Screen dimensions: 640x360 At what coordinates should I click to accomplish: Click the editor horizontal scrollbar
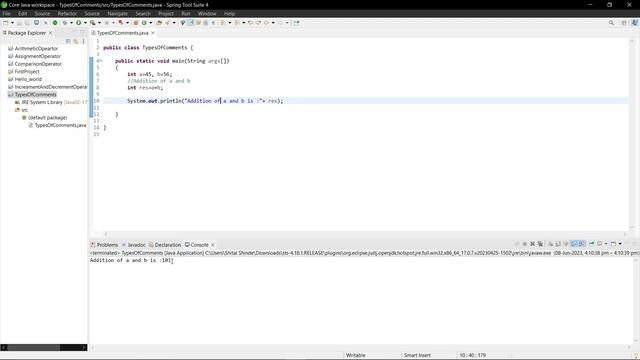click(x=364, y=234)
